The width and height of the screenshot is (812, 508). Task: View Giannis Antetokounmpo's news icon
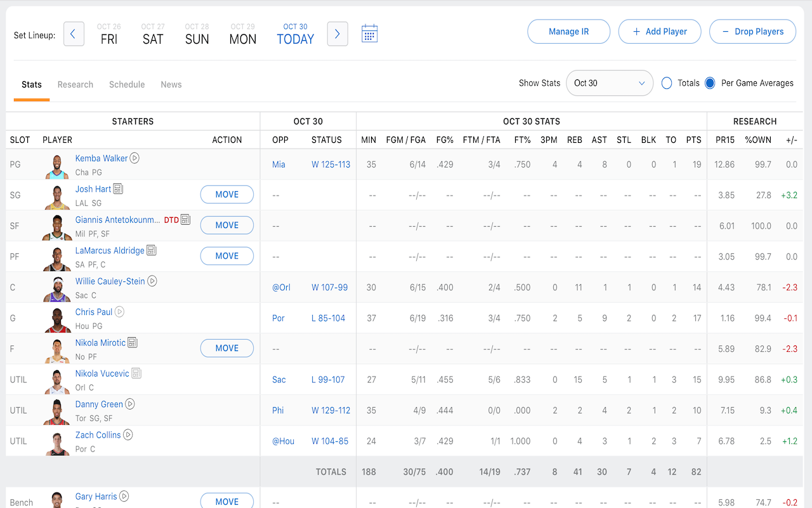[184, 219]
